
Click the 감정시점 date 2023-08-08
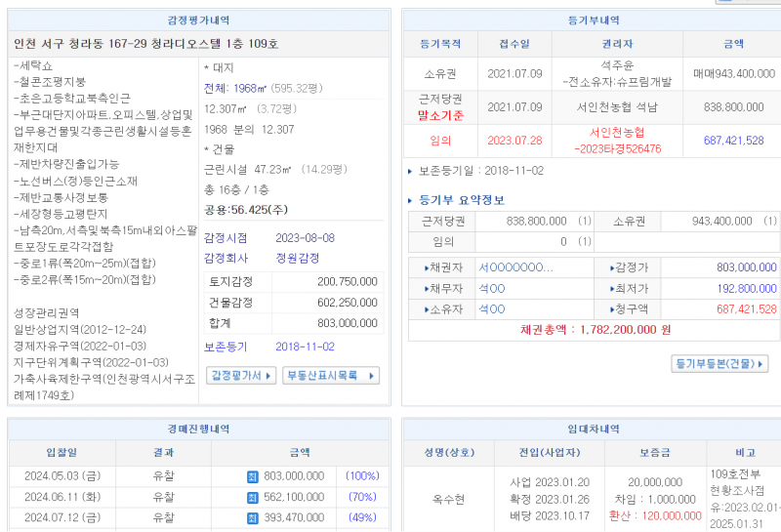pos(305,238)
